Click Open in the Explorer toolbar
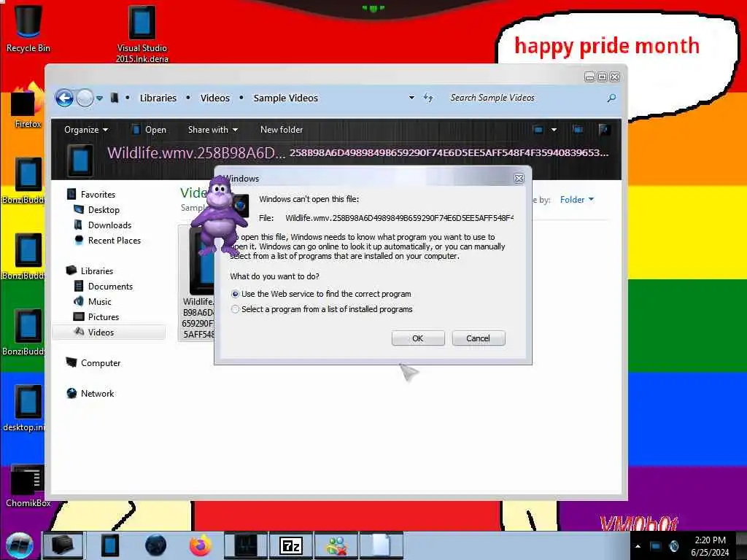 149,130
